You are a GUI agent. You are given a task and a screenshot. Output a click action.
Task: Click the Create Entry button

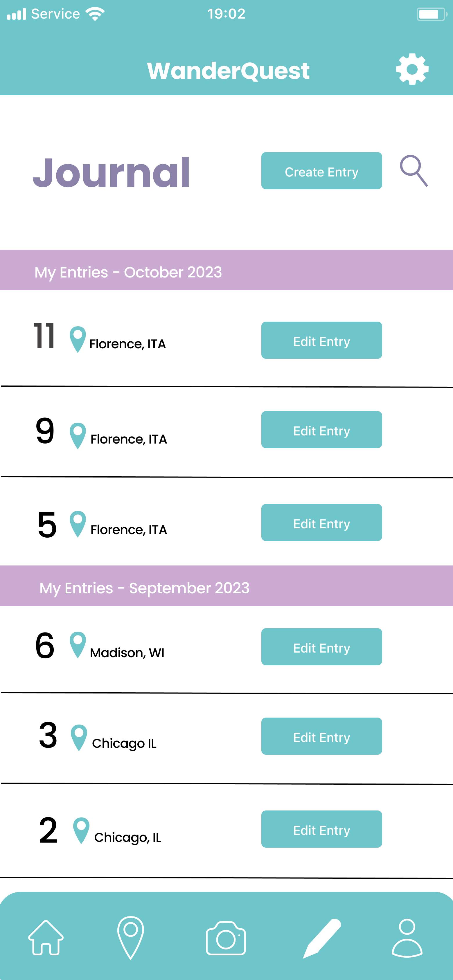pyautogui.click(x=322, y=171)
